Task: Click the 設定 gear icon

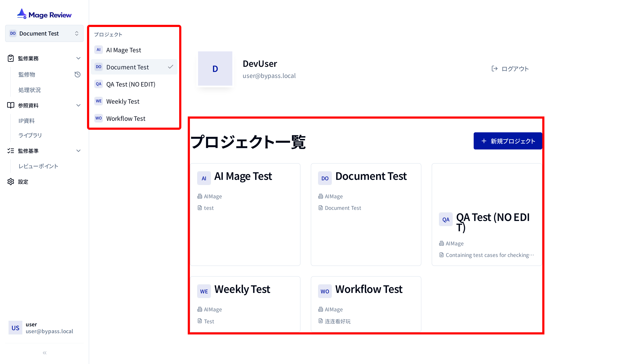Action: [11, 181]
